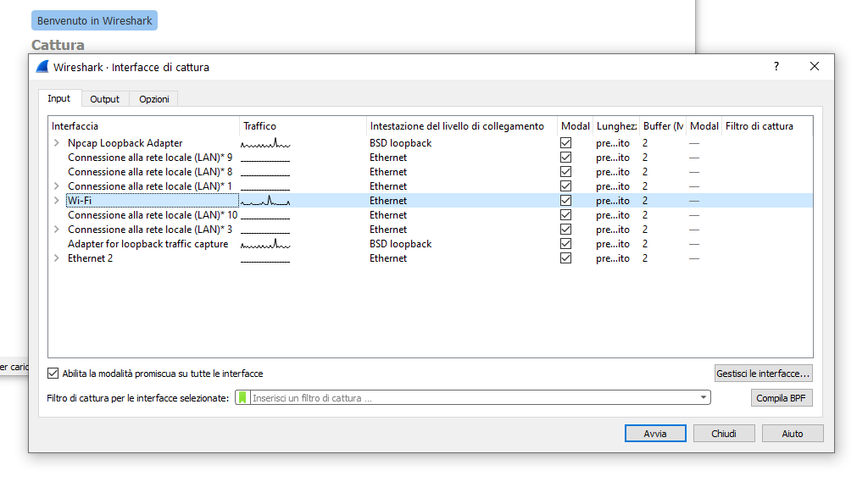Toggle promiscuous checkbox for LAN* 9 row
This screenshot has width=868, height=504.
[x=565, y=157]
